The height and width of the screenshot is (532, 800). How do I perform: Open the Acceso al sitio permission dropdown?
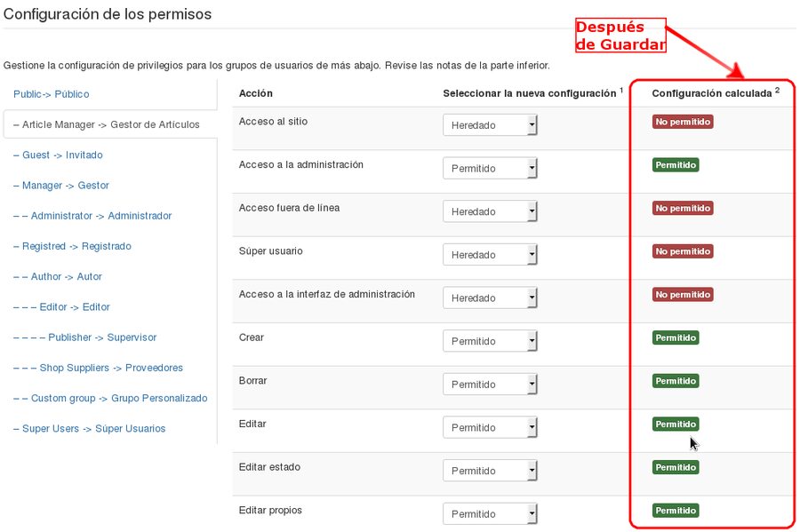491,125
